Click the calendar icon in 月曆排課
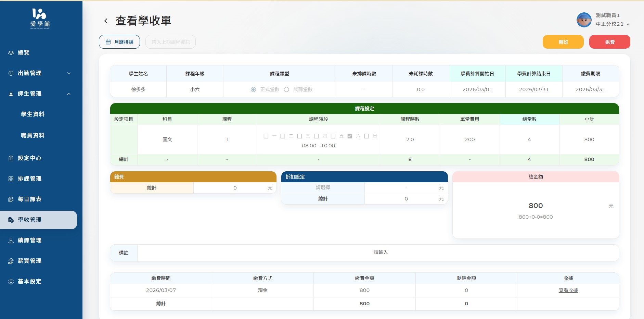The width and height of the screenshot is (644, 319). [x=108, y=42]
